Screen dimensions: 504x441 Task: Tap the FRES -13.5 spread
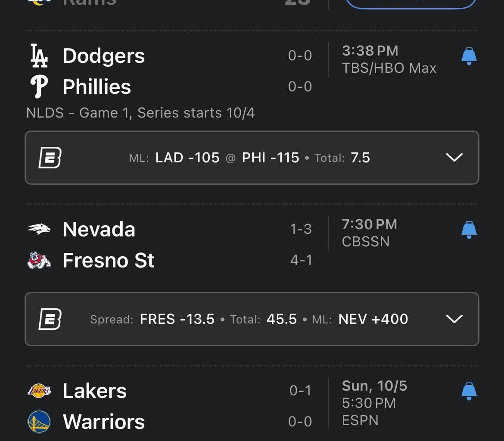pyautogui.click(x=177, y=319)
